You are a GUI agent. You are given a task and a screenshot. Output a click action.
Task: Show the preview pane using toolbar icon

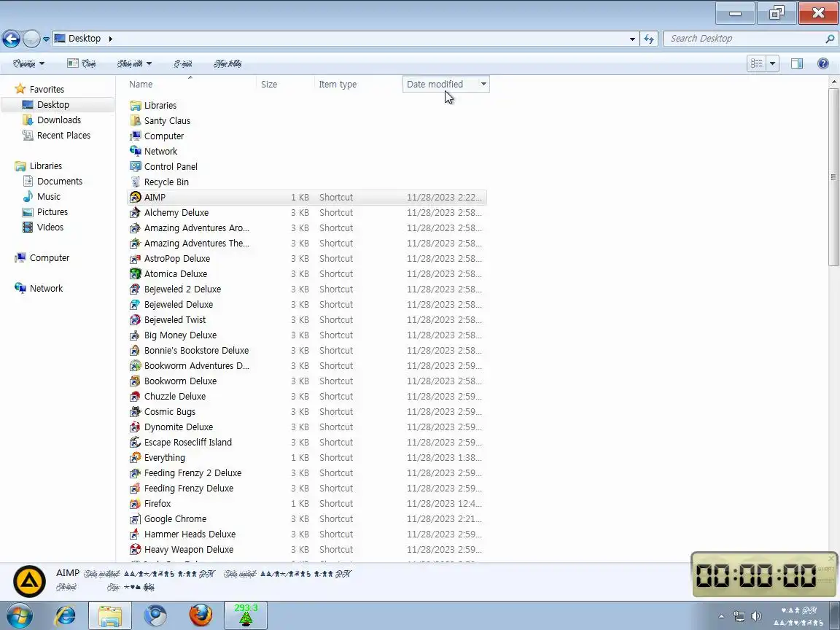[x=796, y=63]
